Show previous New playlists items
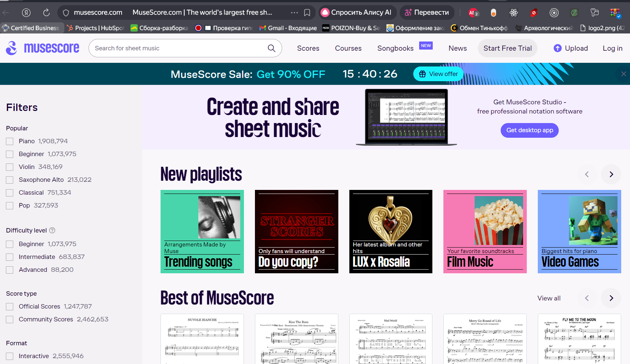Viewport: 630px width, 364px height. pyautogui.click(x=587, y=174)
